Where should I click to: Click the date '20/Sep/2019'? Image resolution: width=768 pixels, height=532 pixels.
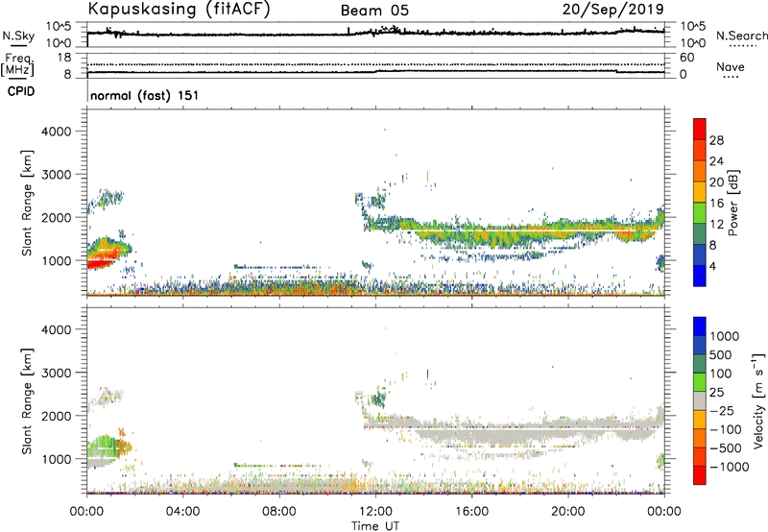pyautogui.click(x=612, y=10)
